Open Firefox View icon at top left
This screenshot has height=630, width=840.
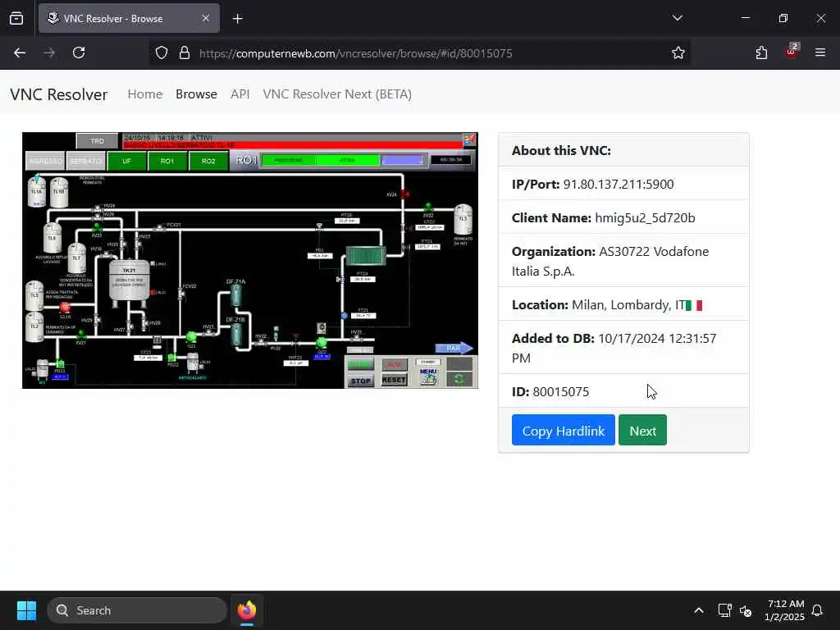point(16,19)
